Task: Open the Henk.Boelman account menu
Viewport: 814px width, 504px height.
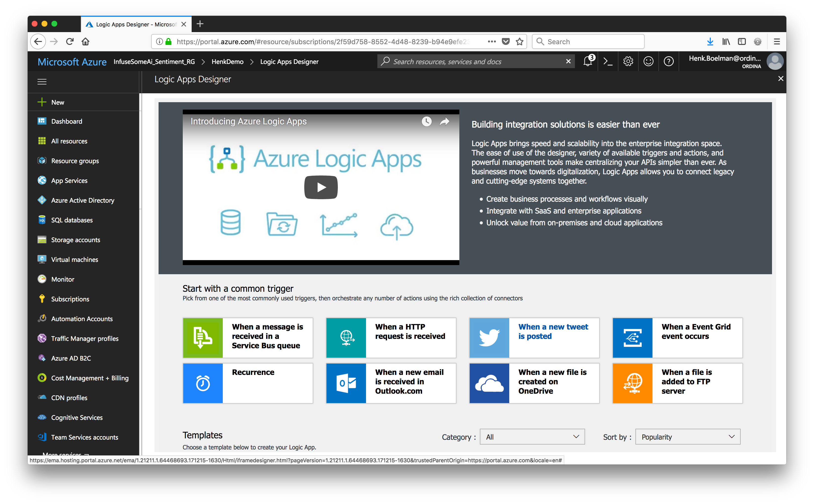Action: (736, 61)
